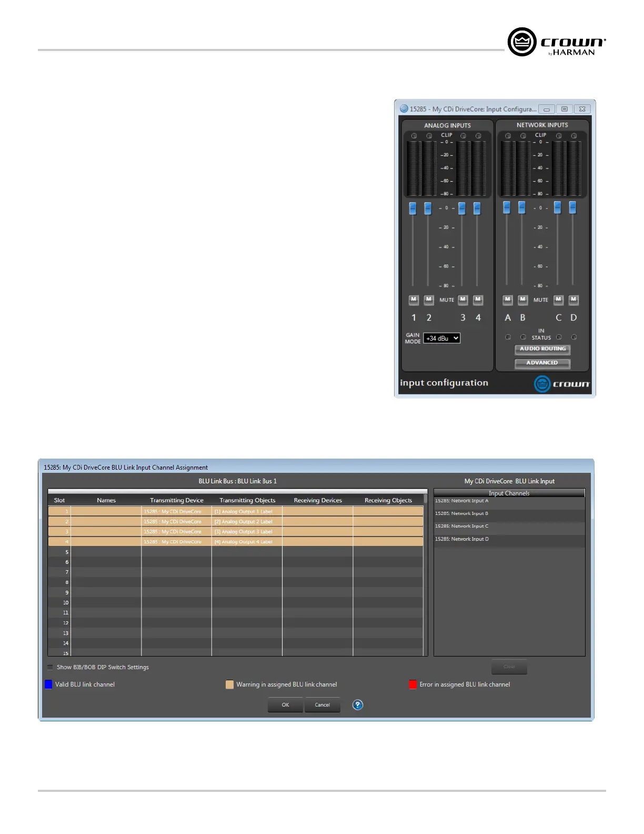The height and width of the screenshot is (834, 644).
Task: Select '[1] Analog Output 1 Label' cell
Action: pyautogui.click(x=247, y=511)
